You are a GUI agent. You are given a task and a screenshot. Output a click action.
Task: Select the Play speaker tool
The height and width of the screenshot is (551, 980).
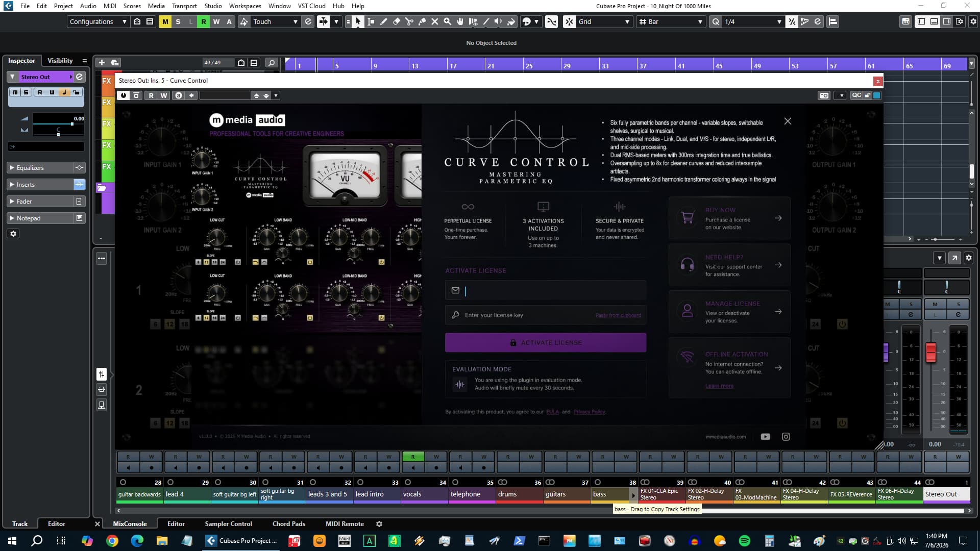point(499,21)
